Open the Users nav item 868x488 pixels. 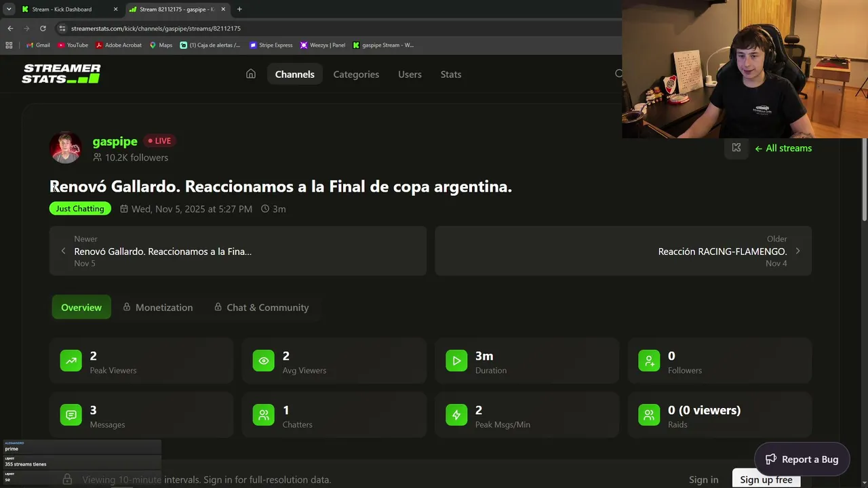click(410, 74)
